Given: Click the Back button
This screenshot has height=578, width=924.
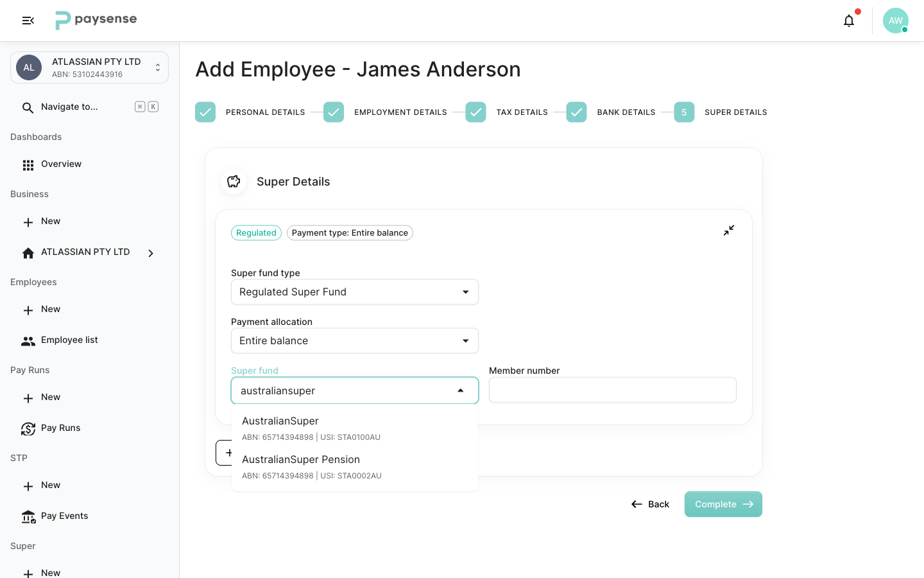Looking at the screenshot, I should coord(650,504).
